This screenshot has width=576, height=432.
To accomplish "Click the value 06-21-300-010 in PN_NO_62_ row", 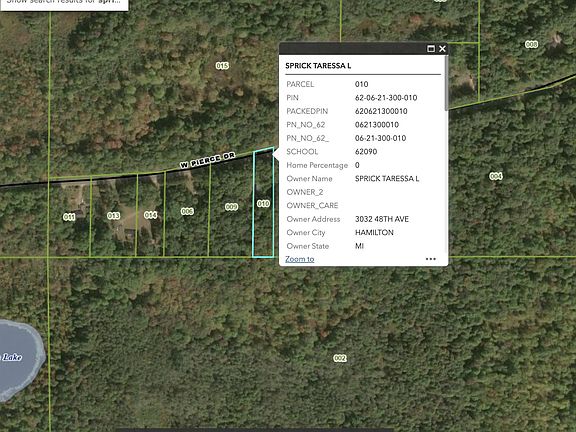I will pyautogui.click(x=381, y=138).
